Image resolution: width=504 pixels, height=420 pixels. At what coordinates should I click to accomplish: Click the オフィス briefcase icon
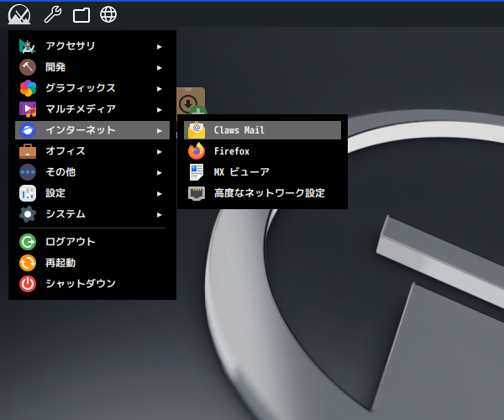click(28, 151)
